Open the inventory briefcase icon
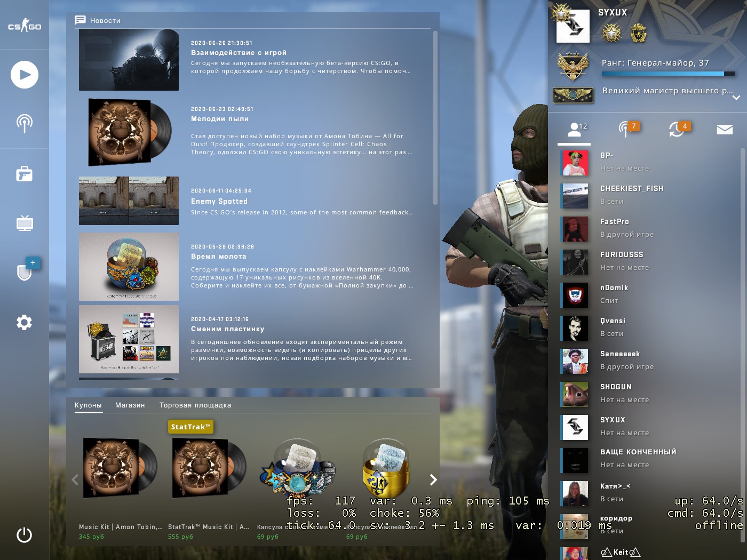 click(25, 173)
